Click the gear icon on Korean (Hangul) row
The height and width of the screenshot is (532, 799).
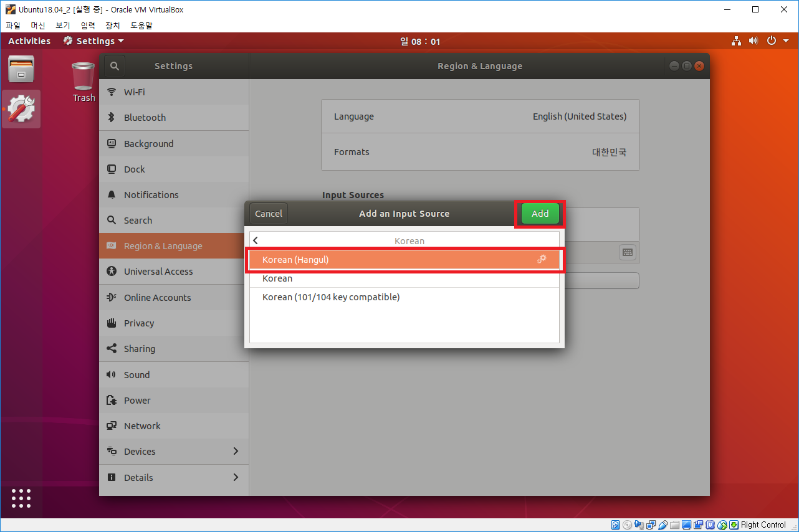[x=542, y=259]
